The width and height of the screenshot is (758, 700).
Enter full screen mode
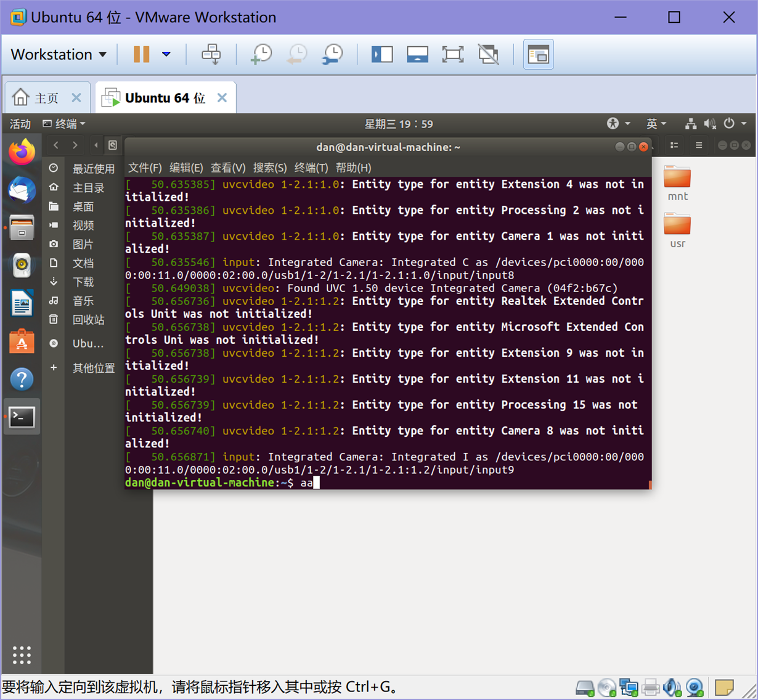click(x=453, y=54)
